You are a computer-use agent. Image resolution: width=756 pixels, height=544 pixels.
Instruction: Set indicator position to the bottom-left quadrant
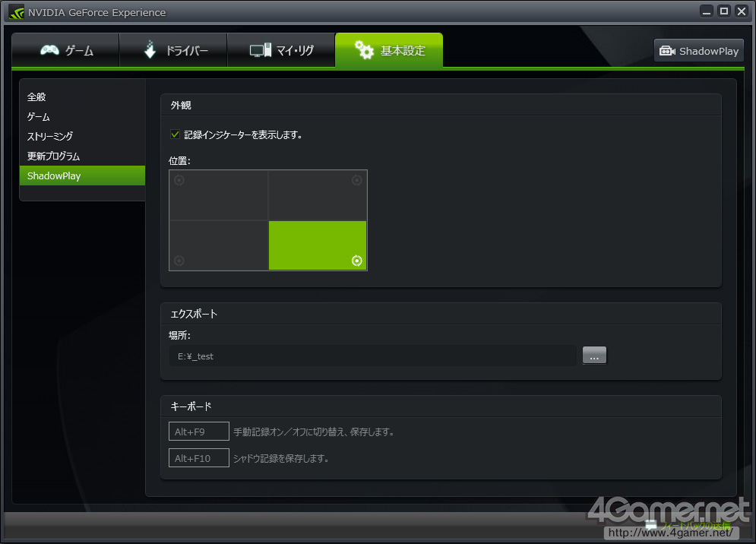coord(218,245)
